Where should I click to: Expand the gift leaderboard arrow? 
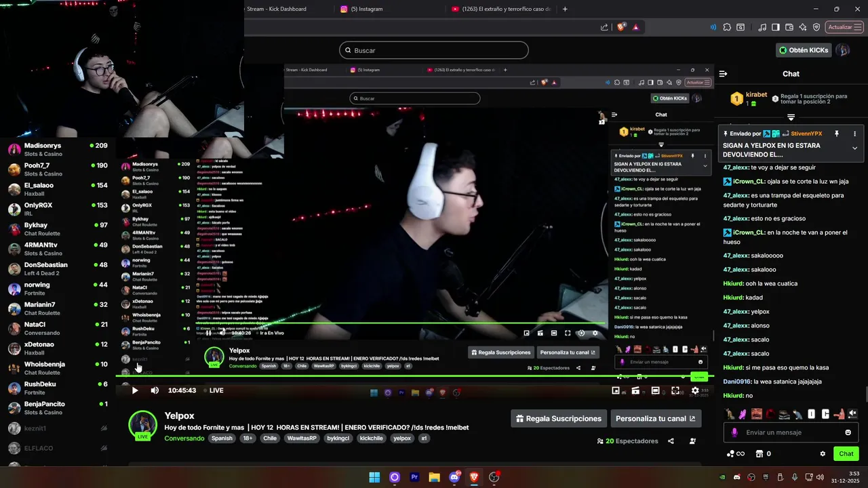(x=791, y=117)
